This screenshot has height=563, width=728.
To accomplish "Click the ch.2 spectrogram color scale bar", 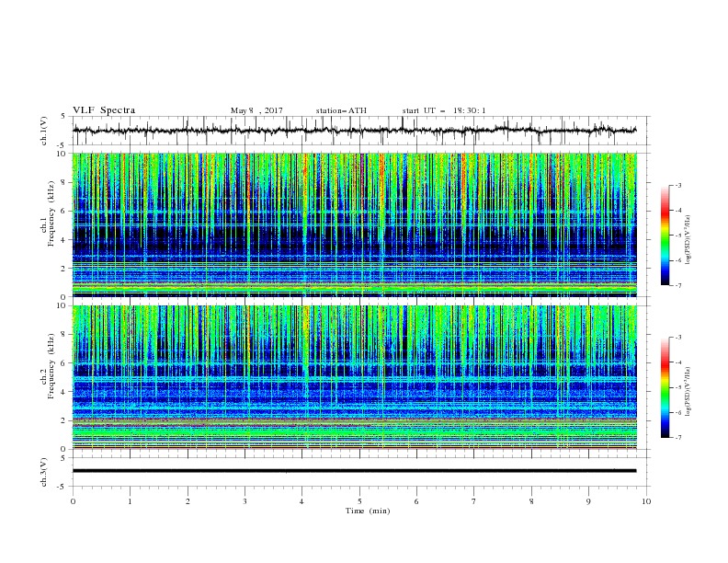I will pyautogui.click(x=665, y=387).
